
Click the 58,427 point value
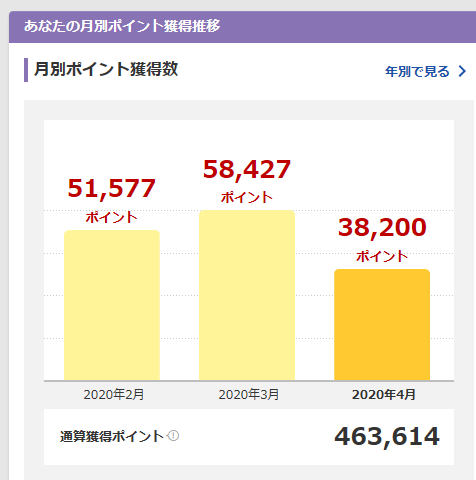pyautogui.click(x=247, y=169)
